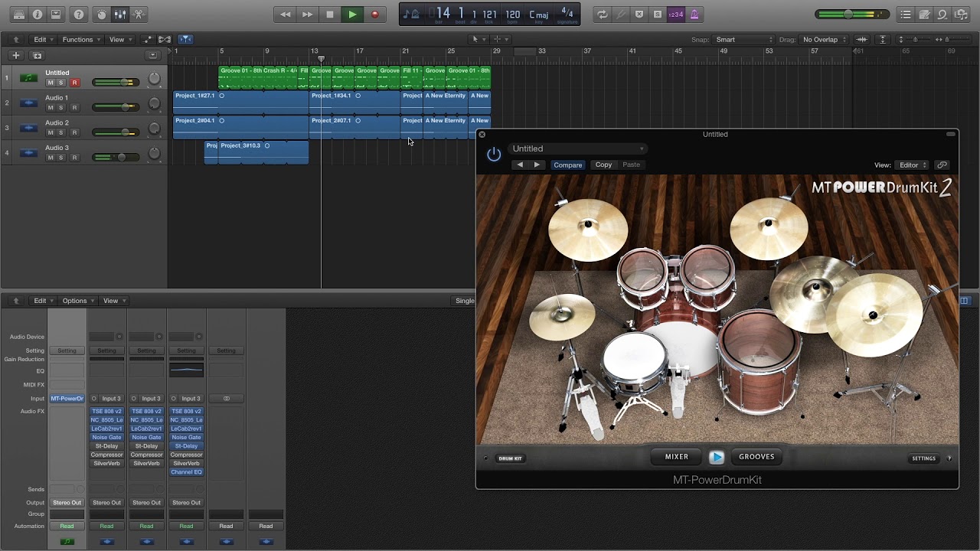Open the Tracks area View menu

click(x=119, y=40)
